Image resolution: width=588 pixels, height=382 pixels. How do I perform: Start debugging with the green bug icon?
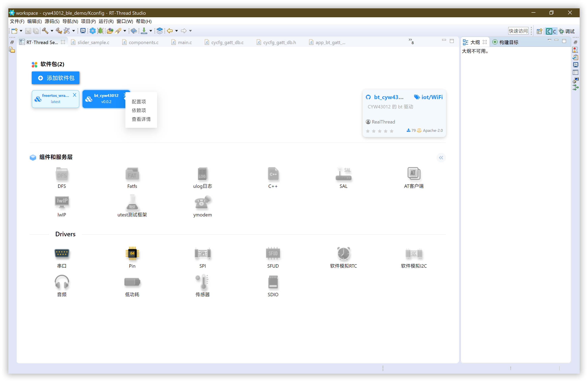tap(100, 31)
